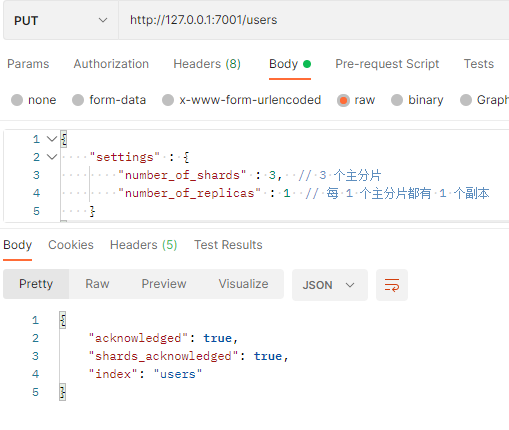
Task: Switch to the Authorization tab
Action: tap(111, 64)
